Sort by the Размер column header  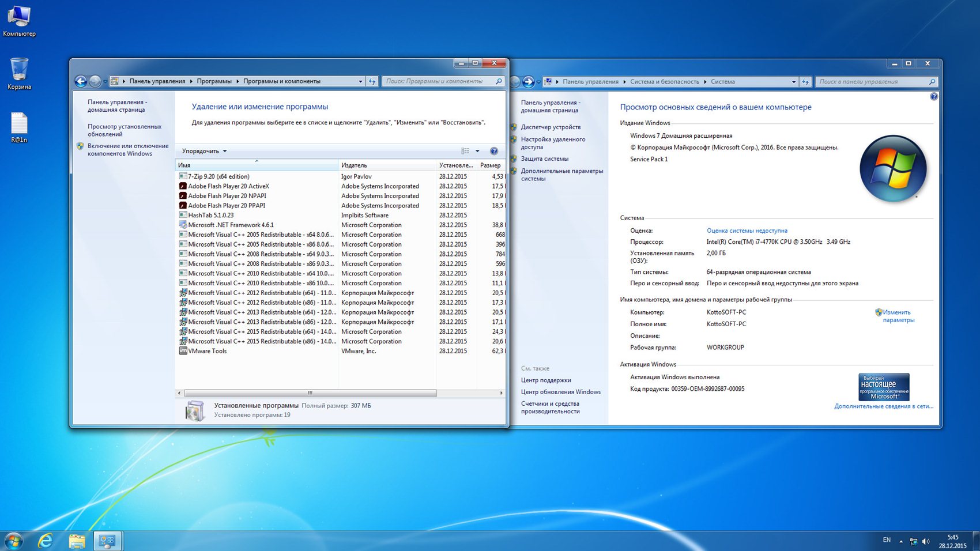[x=491, y=165]
